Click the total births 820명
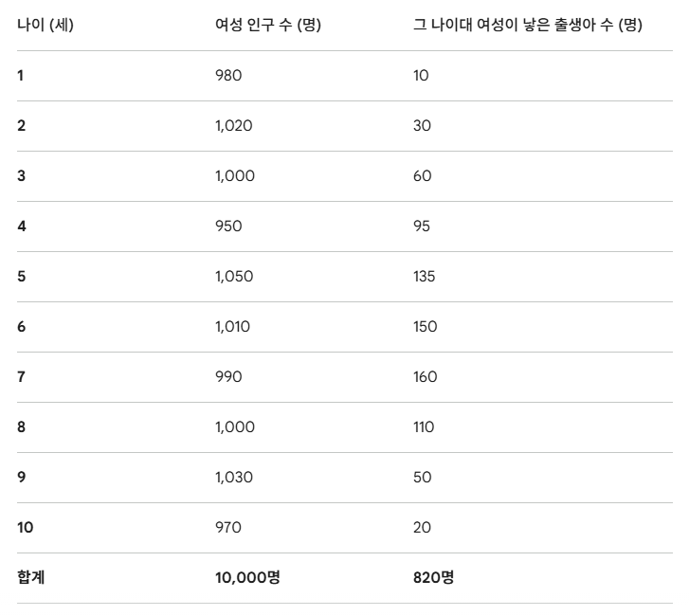The height and width of the screenshot is (616, 689). click(x=433, y=577)
